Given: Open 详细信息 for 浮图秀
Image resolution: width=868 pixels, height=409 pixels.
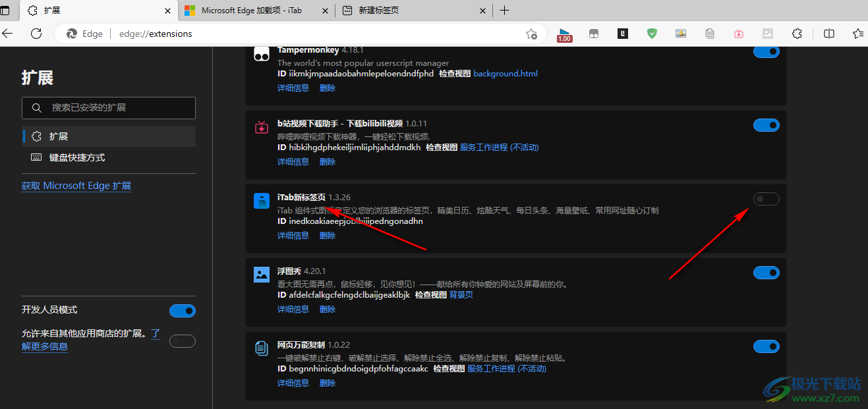Looking at the screenshot, I should coord(293,309).
